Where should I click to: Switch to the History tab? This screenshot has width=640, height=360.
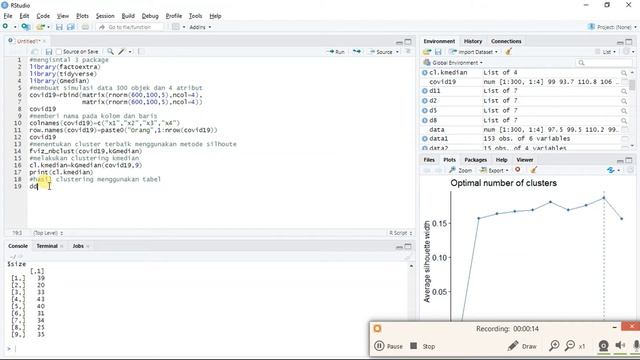pyautogui.click(x=473, y=41)
